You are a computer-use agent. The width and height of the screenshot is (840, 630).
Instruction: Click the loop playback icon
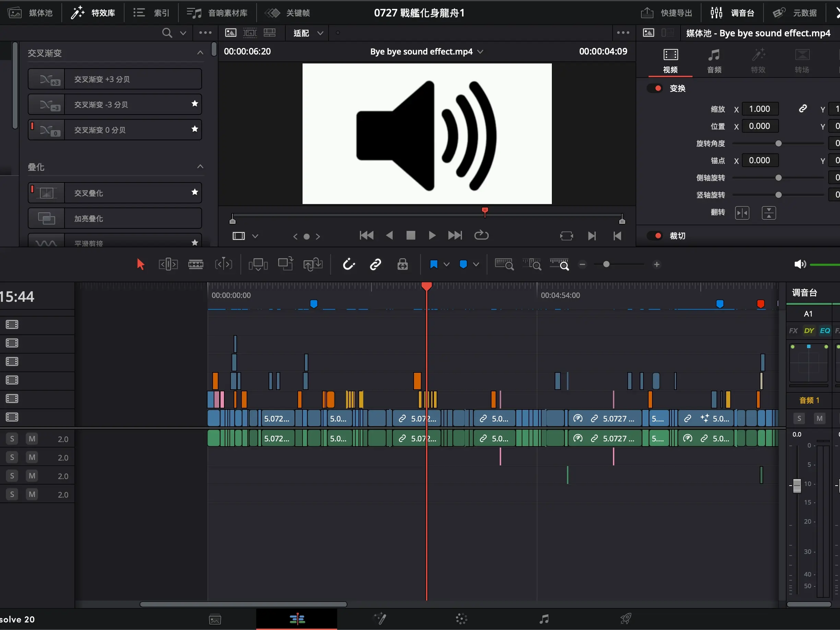pos(481,236)
